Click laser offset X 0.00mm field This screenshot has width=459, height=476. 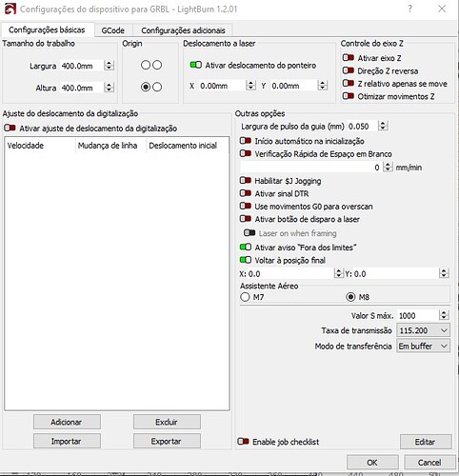pyautogui.click(x=222, y=85)
